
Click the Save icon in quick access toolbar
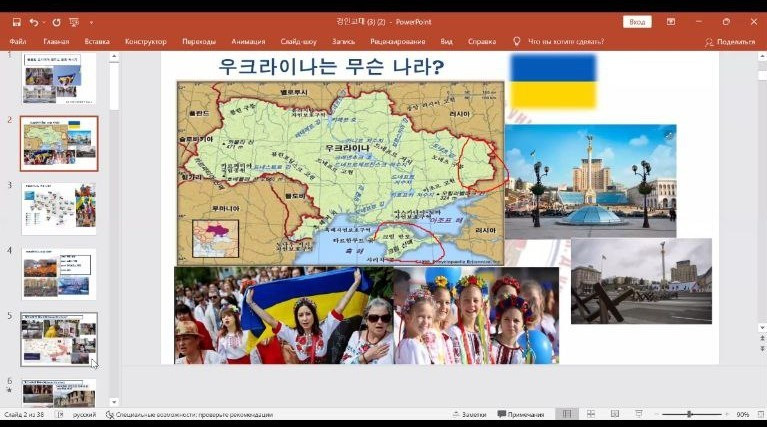click(x=16, y=21)
